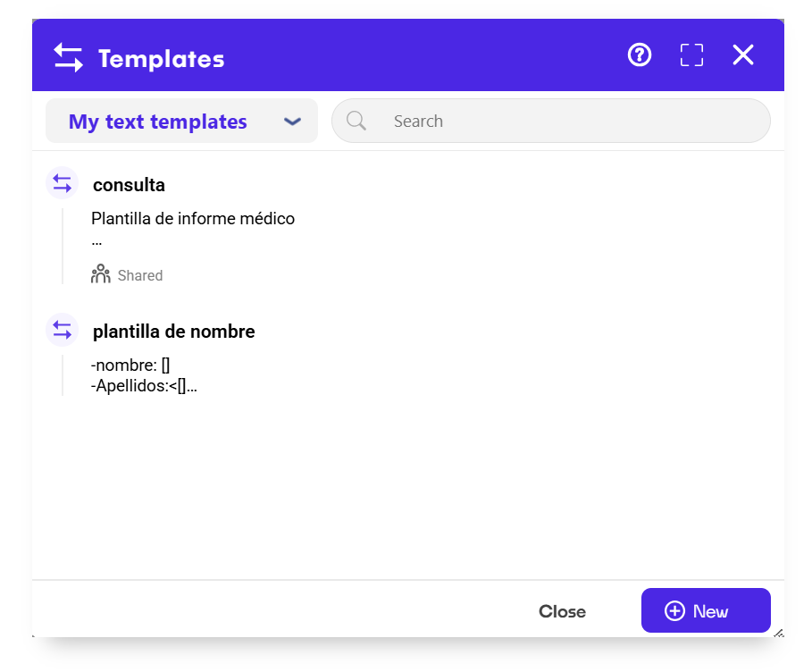Open the help question mark icon
812x672 pixels.
point(639,55)
